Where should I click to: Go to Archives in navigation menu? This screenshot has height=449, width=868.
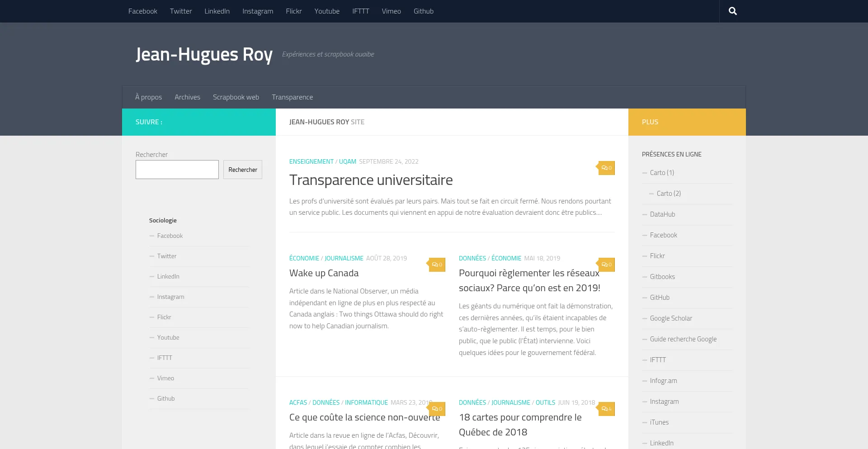(187, 97)
